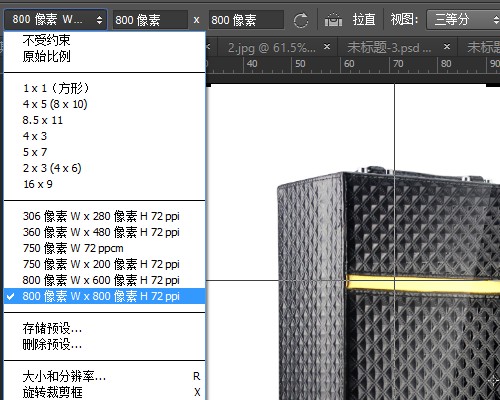This screenshot has width=500, height=400.
Task: Open the crop preset dropdown showing 800 像素 W
Action: tap(55, 20)
